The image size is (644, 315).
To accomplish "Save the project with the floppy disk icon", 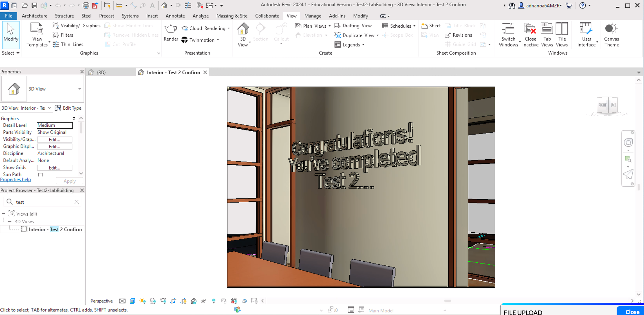I will click(34, 5).
